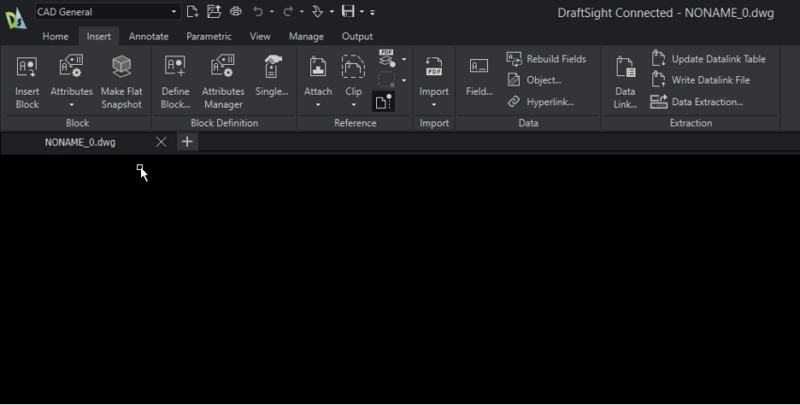Select the Insert ribbon tab
The height and width of the screenshot is (405, 800).
tap(98, 36)
